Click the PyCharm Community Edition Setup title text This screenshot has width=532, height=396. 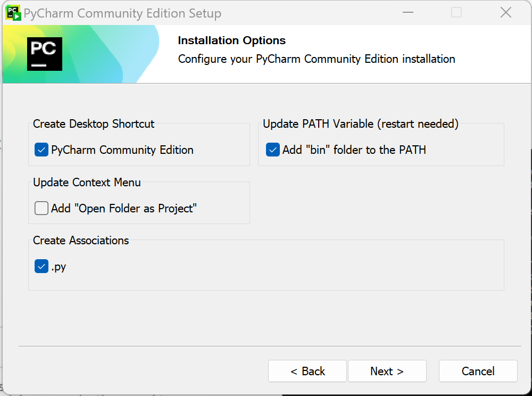tap(122, 13)
